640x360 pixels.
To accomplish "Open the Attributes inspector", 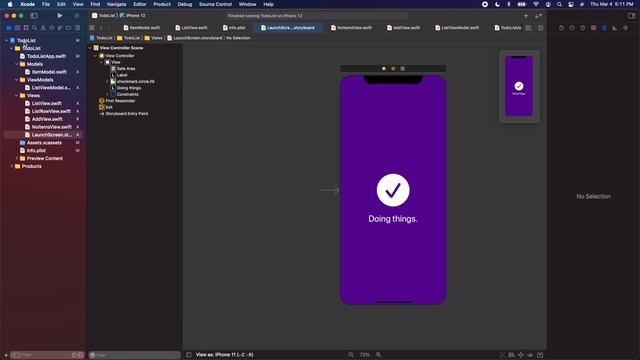I will [x=604, y=28].
